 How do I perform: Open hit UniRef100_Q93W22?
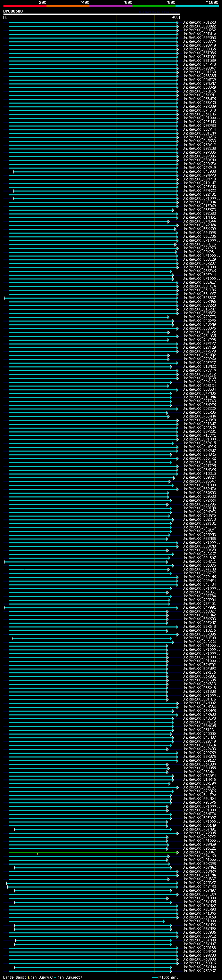point(199,26)
